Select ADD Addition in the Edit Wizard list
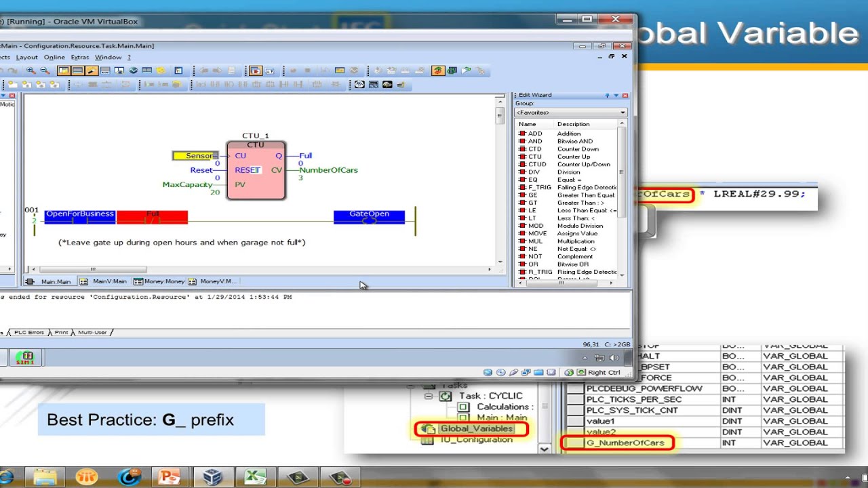 (568, 134)
